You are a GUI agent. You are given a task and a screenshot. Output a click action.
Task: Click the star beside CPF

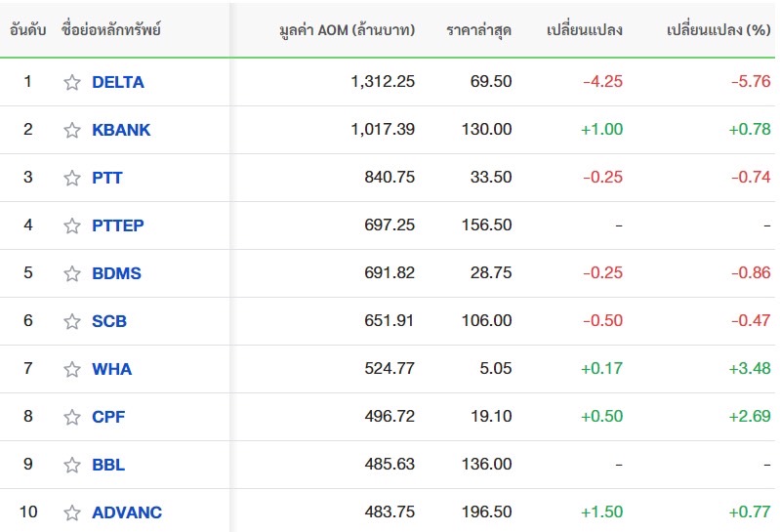coord(72,417)
